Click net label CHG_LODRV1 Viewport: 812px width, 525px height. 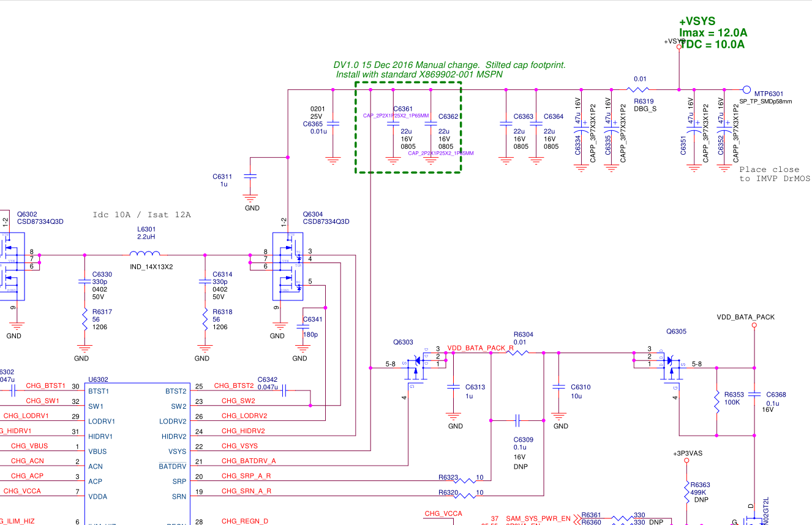click(x=26, y=416)
